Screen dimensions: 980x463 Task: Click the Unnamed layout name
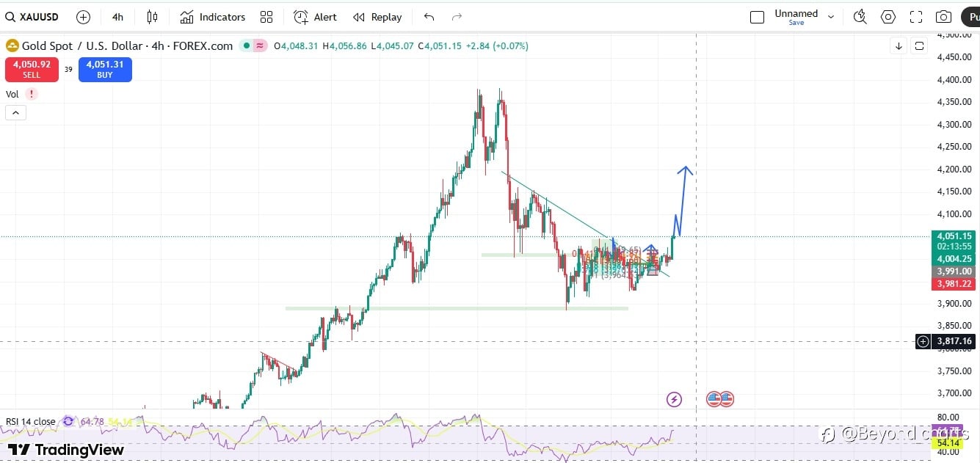coord(796,13)
